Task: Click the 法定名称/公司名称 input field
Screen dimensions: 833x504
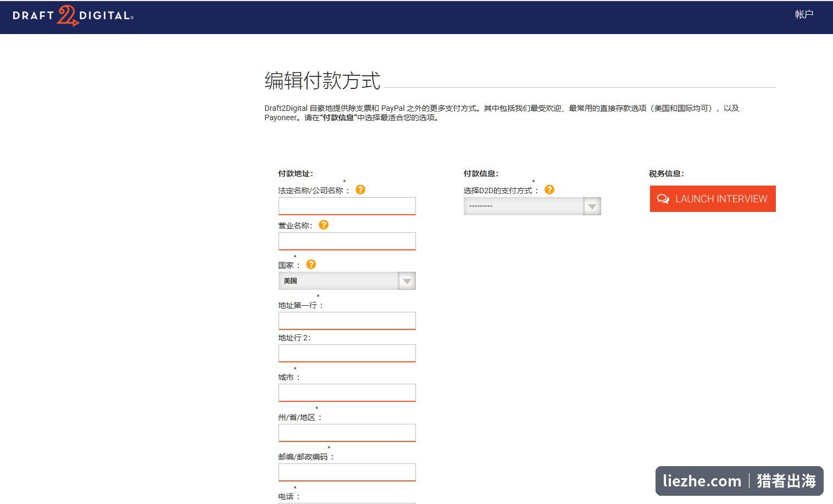Action: (x=347, y=206)
